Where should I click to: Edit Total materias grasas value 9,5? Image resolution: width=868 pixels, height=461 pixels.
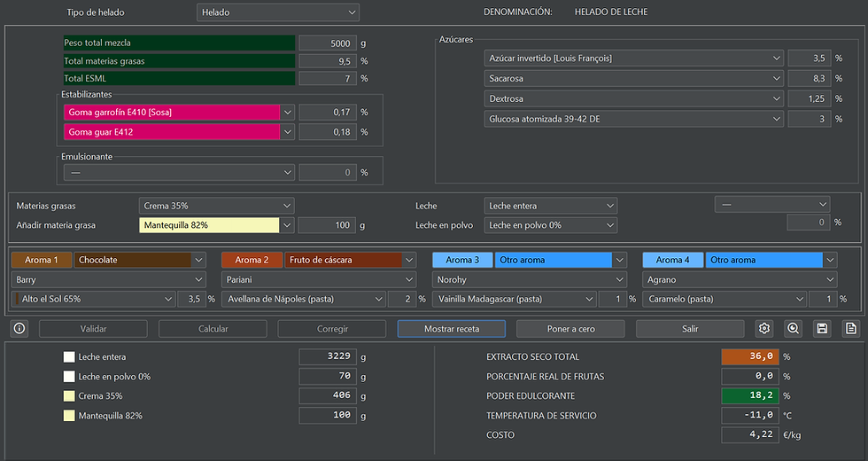[x=328, y=61]
